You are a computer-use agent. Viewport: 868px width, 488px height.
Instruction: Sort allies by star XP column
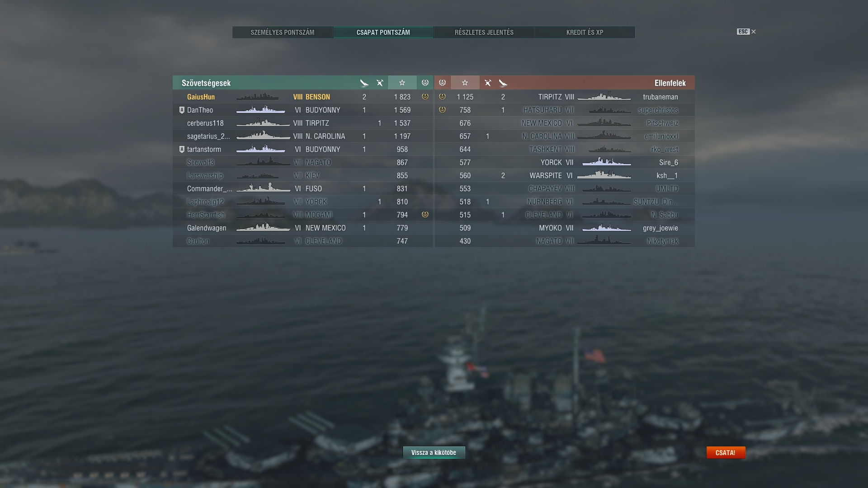(x=402, y=83)
